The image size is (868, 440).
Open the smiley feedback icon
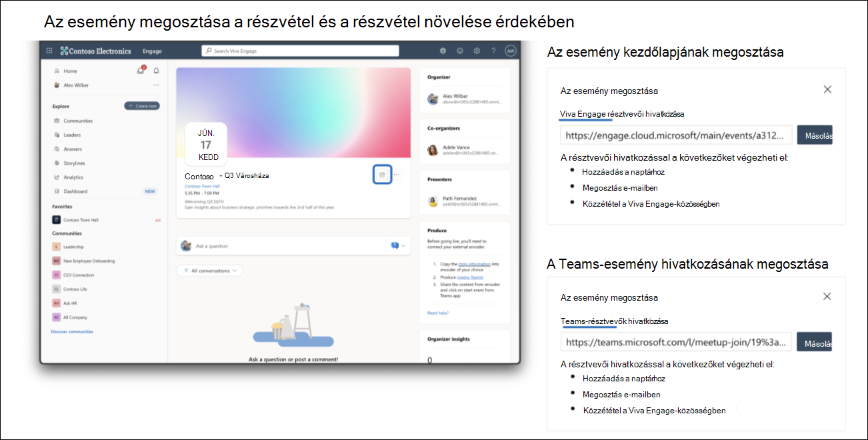[x=460, y=51]
